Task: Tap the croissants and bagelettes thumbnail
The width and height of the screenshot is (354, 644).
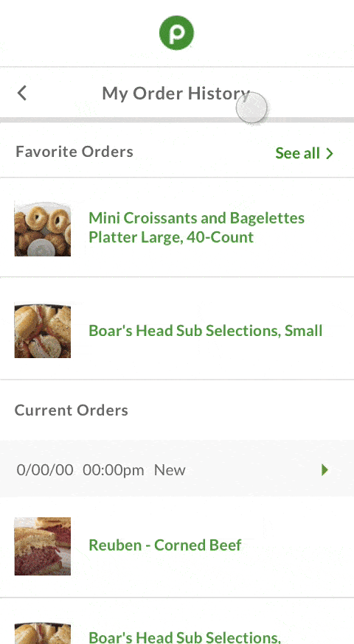Action: (43, 228)
